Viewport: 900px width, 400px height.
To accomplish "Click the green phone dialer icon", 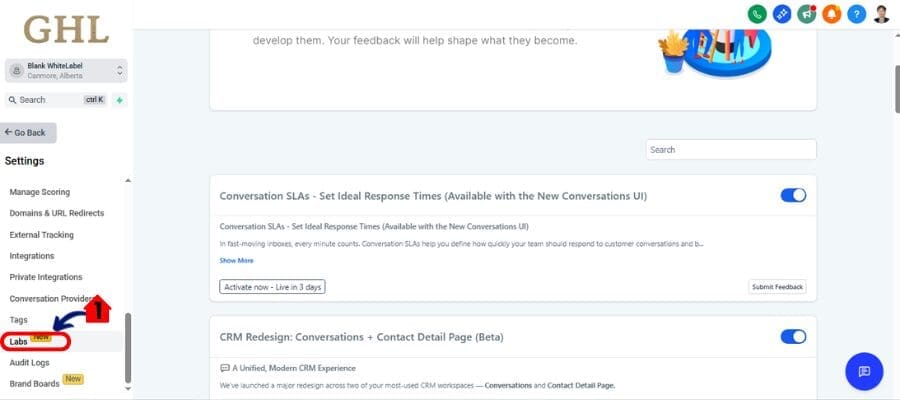I will tap(757, 14).
